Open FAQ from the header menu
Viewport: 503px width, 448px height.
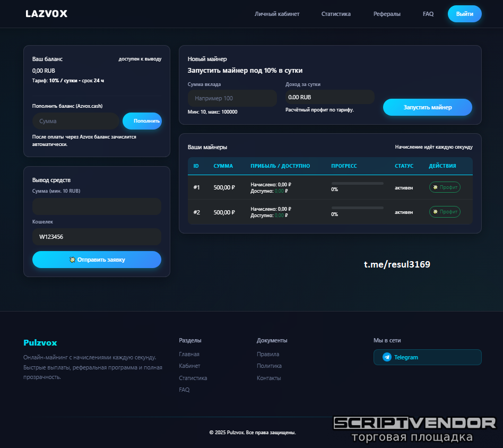click(428, 14)
